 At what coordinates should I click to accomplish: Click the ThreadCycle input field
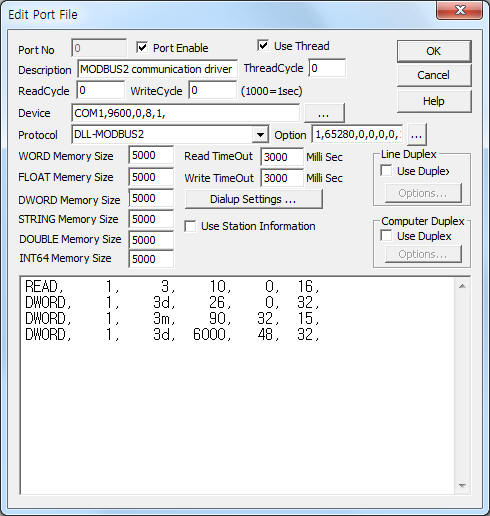pos(327,68)
